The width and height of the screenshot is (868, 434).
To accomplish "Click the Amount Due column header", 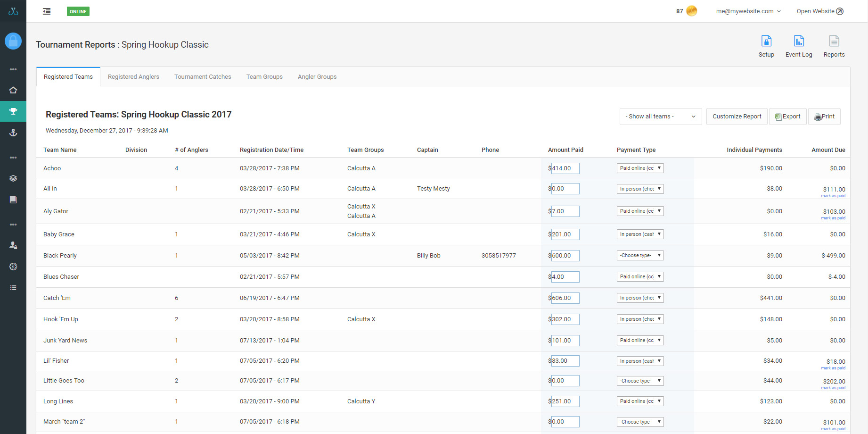I will point(828,150).
